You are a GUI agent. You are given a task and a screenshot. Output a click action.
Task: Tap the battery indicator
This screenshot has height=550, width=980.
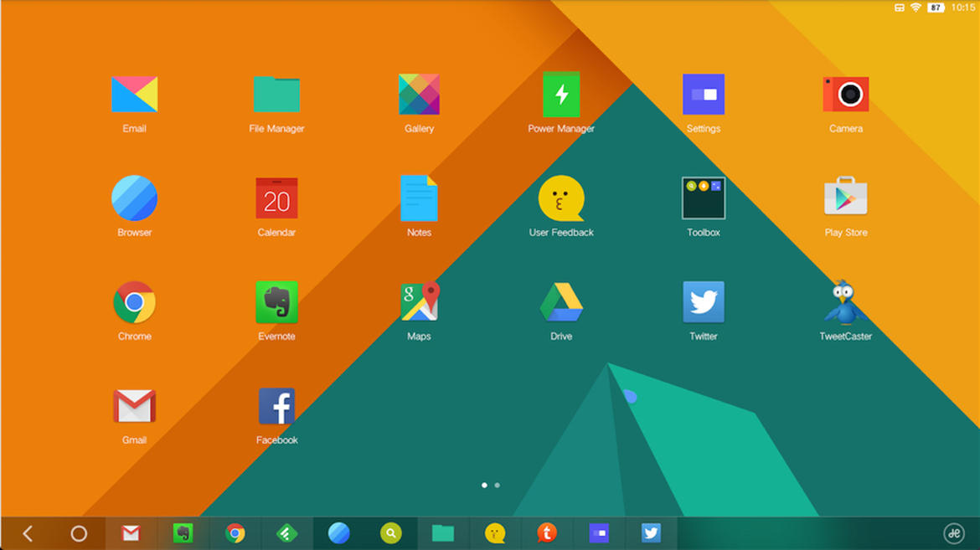936,8
